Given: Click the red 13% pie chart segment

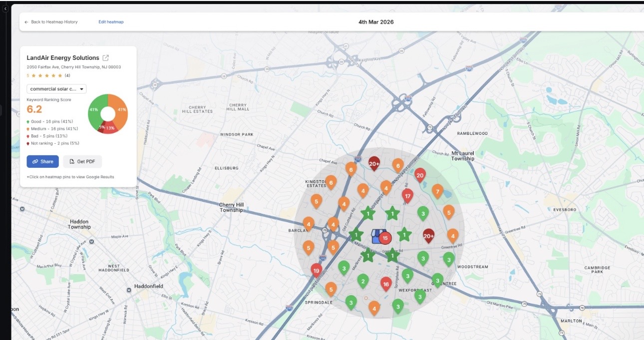Looking at the screenshot, I should pyautogui.click(x=110, y=127).
